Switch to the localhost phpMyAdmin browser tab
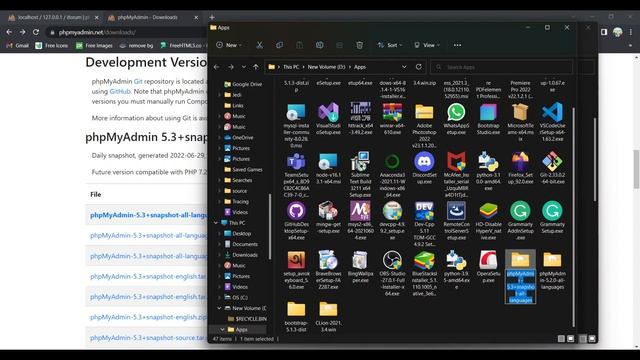 coord(53,17)
